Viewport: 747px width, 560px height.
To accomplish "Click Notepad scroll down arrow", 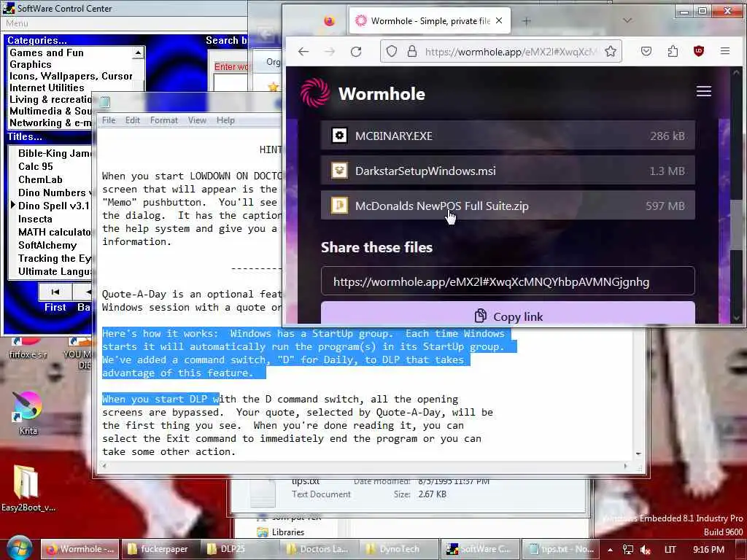I will click(x=638, y=454).
